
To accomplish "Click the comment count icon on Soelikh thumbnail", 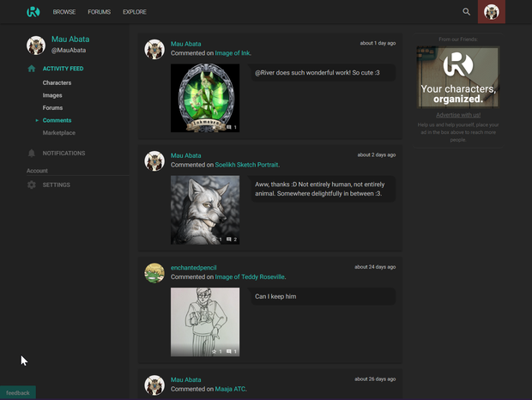I will [x=229, y=239].
